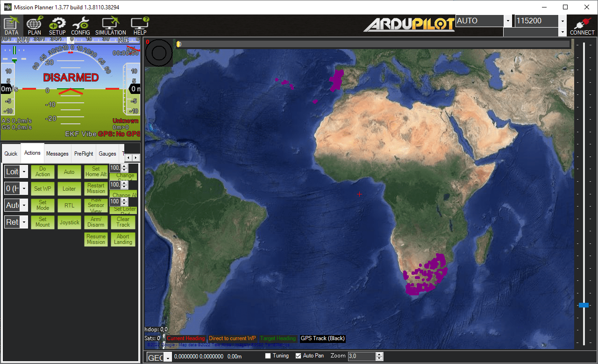Image resolution: width=598 pixels, height=364 pixels.
Task: Click the log playback progress bar at top
Action: 373,44
